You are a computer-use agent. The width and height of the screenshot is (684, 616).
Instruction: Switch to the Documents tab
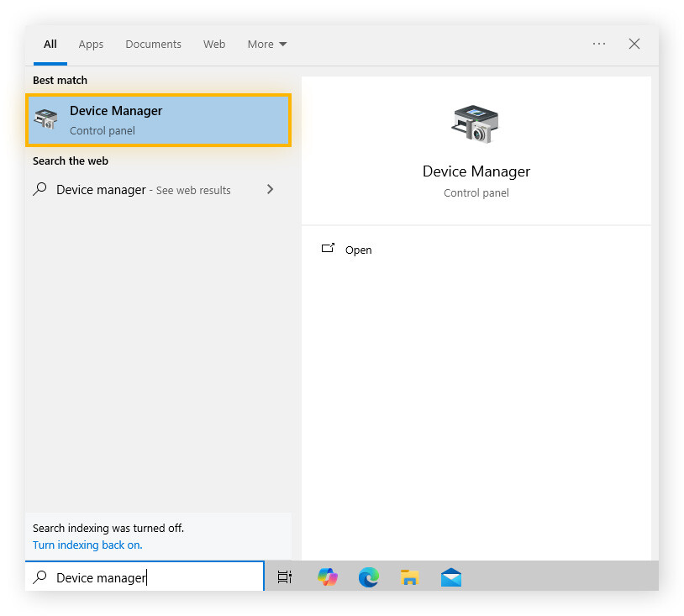point(153,44)
